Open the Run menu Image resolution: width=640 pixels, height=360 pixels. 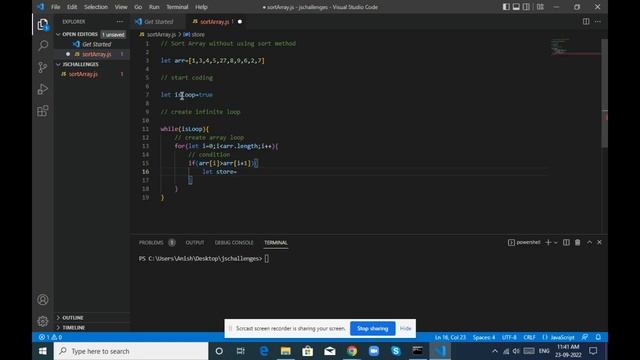click(154, 7)
